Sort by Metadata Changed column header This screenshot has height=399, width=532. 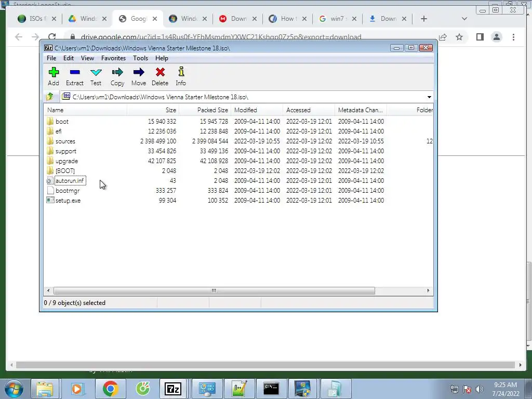tap(361, 110)
